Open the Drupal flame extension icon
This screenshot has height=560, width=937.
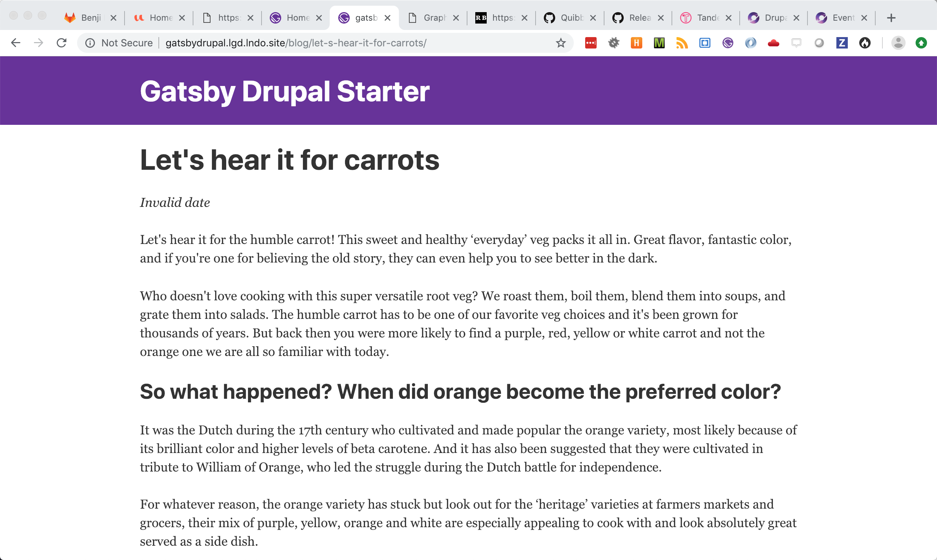(x=865, y=43)
